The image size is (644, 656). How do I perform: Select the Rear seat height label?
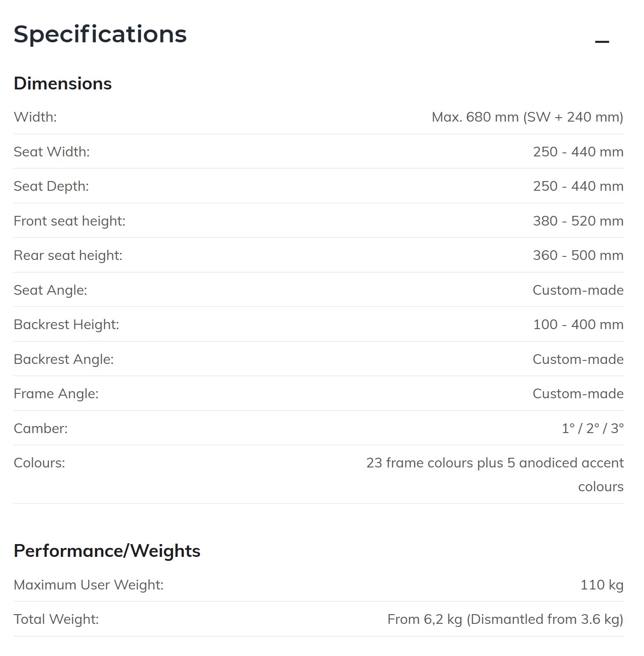click(x=68, y=256)
